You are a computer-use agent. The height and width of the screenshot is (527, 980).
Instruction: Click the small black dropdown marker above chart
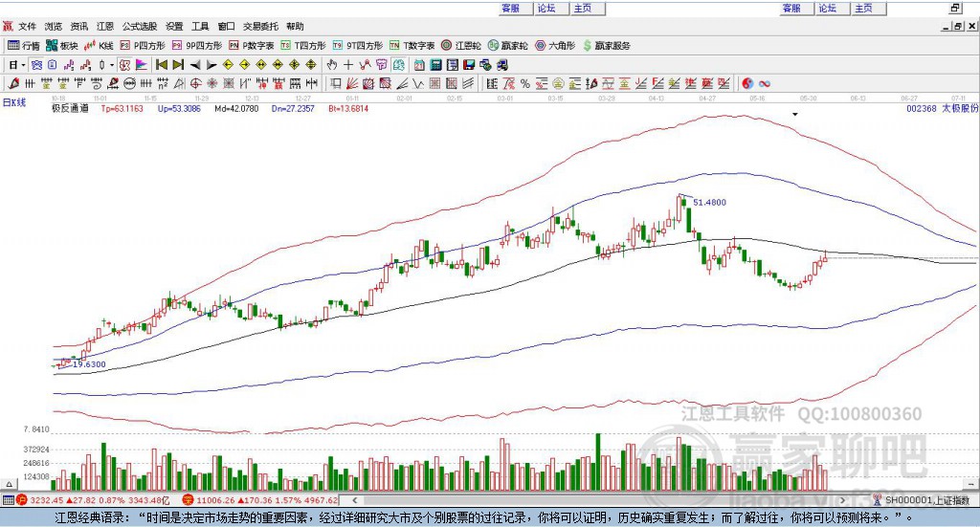point(795,114)
